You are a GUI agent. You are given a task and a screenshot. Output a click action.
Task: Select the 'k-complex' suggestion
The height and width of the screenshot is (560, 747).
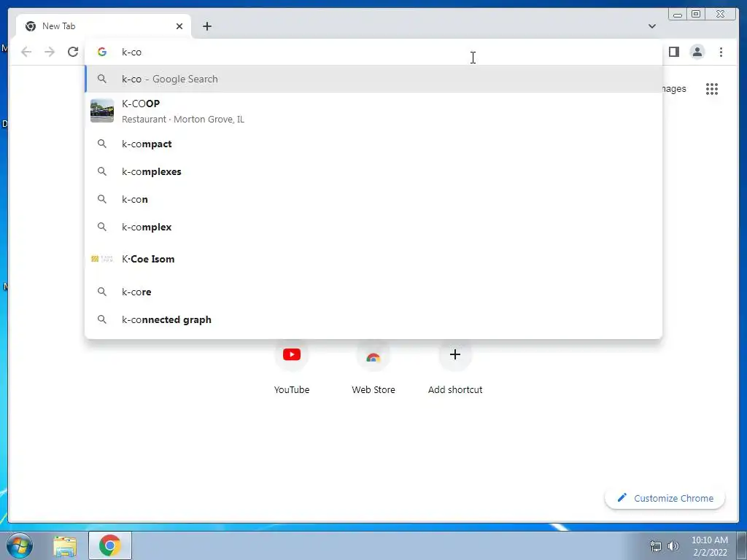(373, 227)
